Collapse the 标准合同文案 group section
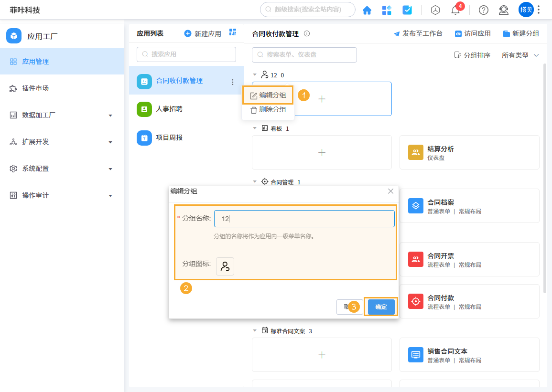The image size is (552, 392). pos(255,330)
